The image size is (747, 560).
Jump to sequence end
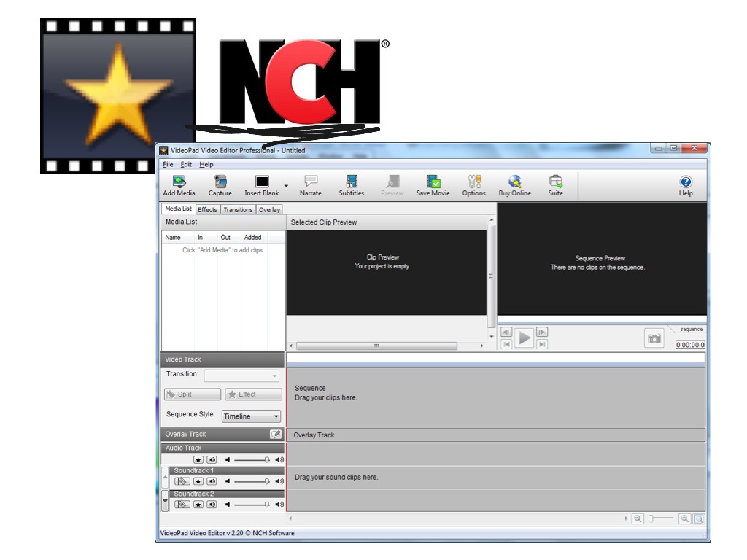542,344
